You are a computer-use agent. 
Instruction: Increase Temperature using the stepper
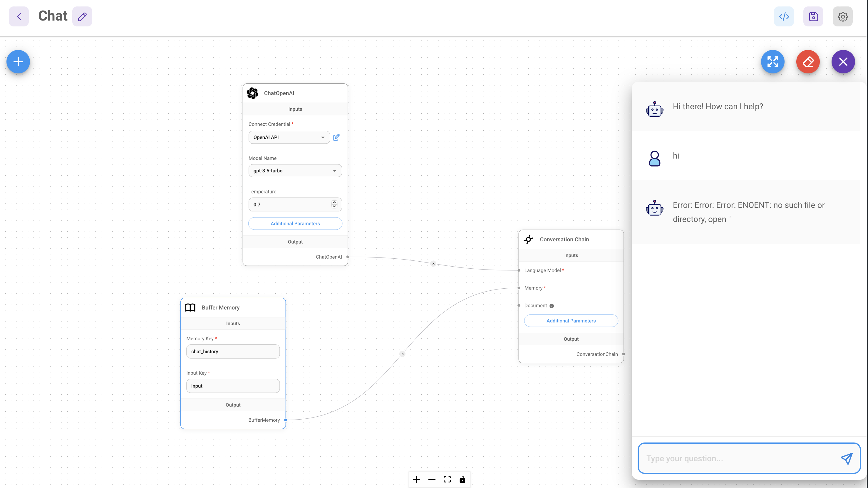click(x=334, y=202)
